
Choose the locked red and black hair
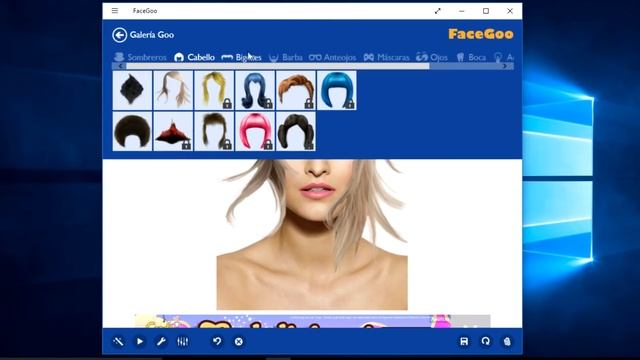[x=173, y=131]
